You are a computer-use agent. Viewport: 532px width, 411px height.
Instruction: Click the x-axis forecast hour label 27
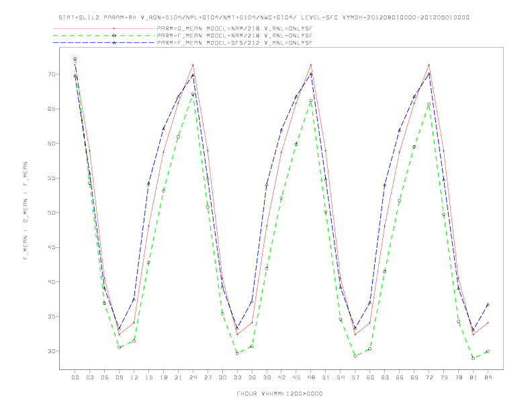pos(208,377)
